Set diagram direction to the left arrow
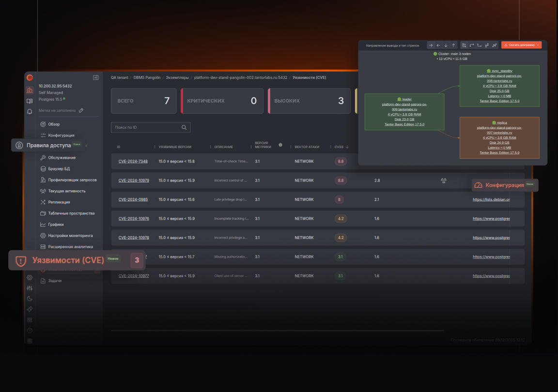 438,45
